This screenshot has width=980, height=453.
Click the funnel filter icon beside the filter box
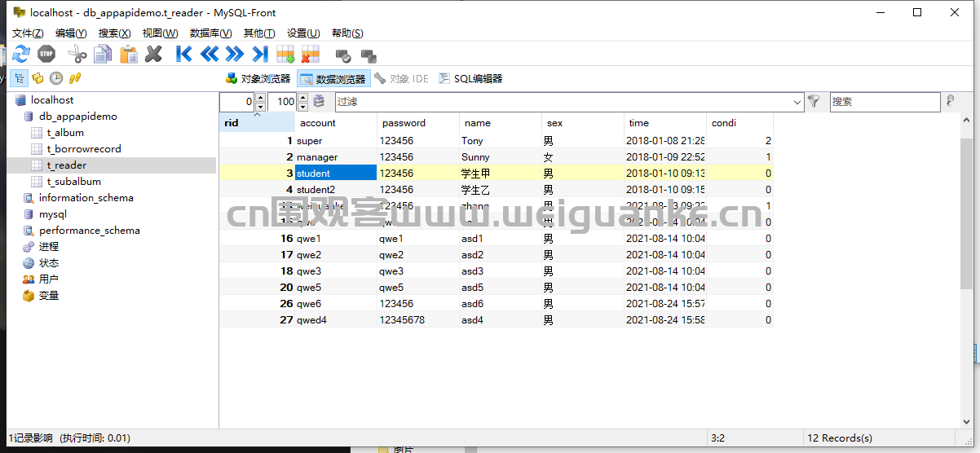click(814, 102)
